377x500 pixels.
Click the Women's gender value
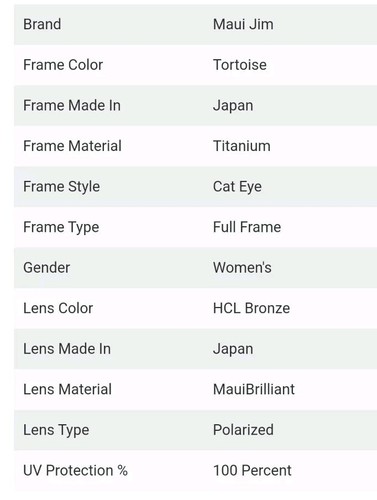pyautogui.click(x=242, y=268)
